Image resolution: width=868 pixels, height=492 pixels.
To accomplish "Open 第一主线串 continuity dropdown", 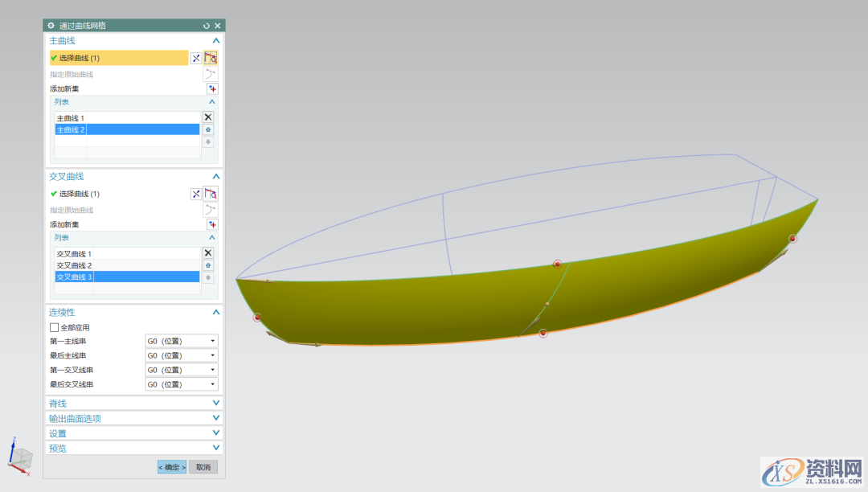I will pos(181,341).
